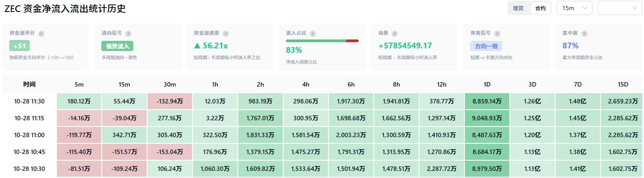The image size is (644, 178).
Task: Click the 1h column header
Action: click(215, 84)
